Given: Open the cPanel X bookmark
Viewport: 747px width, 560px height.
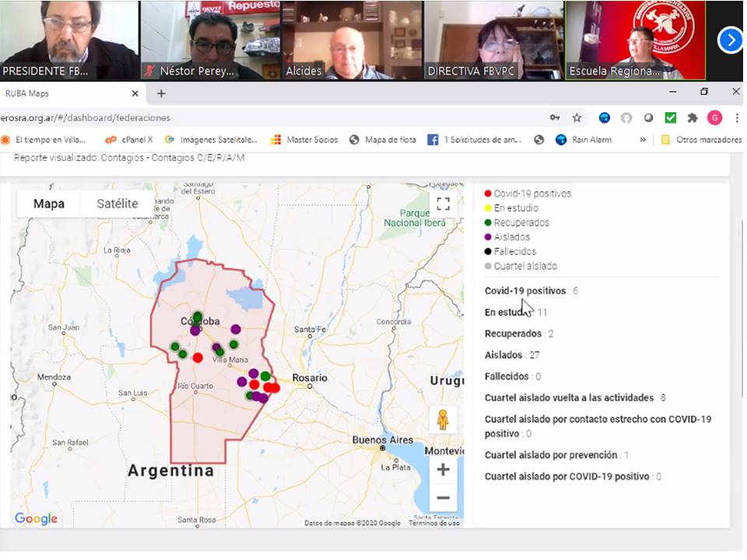Looking at the screenshot, I should (x=129, y=140).
